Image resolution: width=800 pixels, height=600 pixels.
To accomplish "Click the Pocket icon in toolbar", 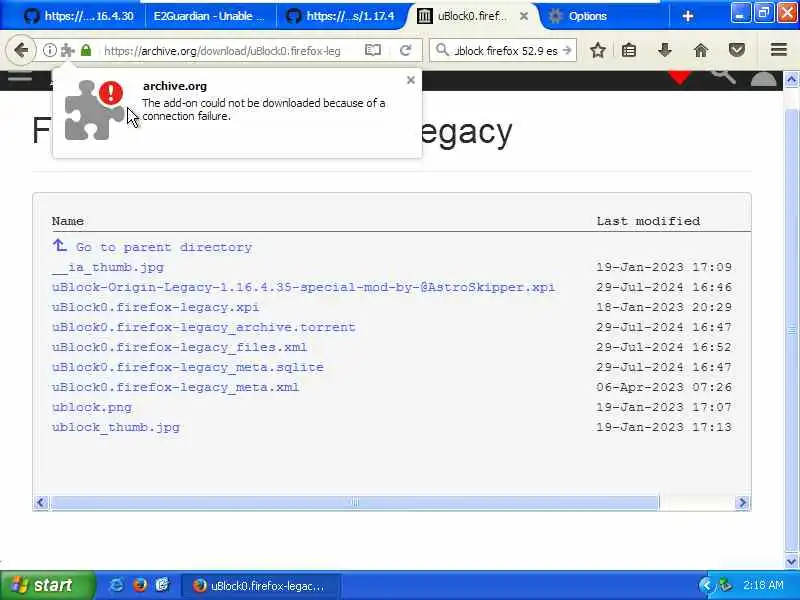I will tap(737, 50).
